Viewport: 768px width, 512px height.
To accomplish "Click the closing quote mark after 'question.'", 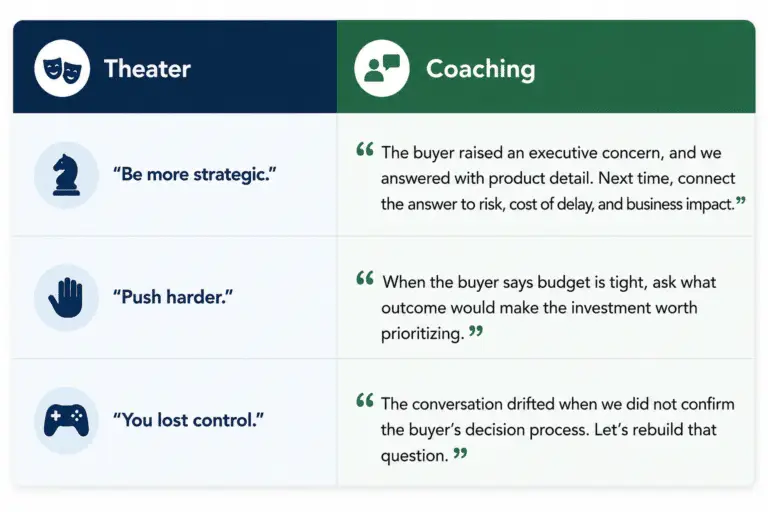I will click(x=460, y=454).
